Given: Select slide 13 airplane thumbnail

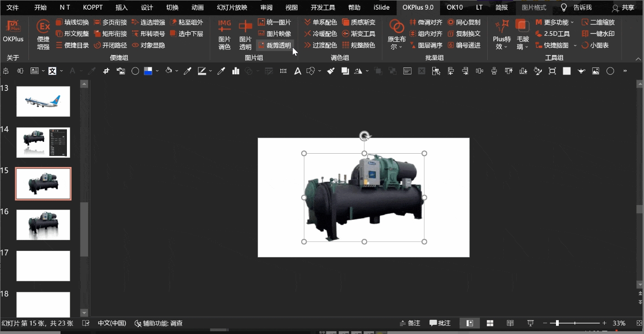Looking at the screenshot, I should click(43, 101).
